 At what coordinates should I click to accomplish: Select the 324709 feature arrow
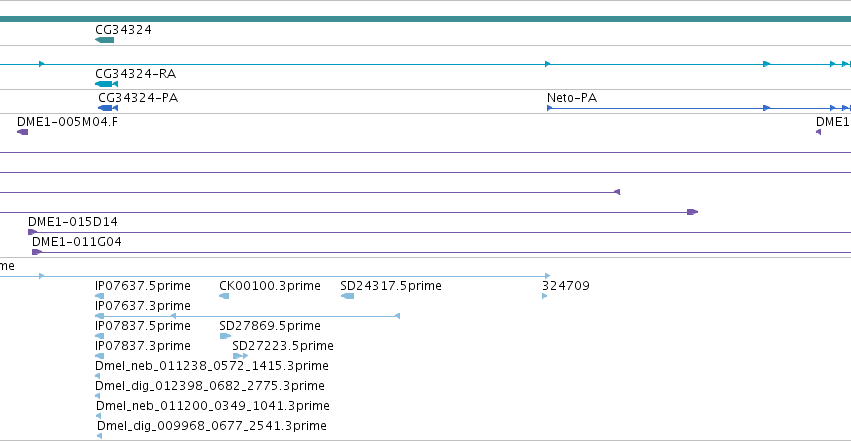coord(545,296)
